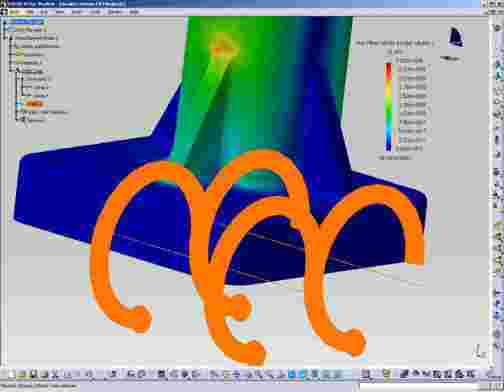Click the last icon in the bottom toolbar group

coord(470,374)
